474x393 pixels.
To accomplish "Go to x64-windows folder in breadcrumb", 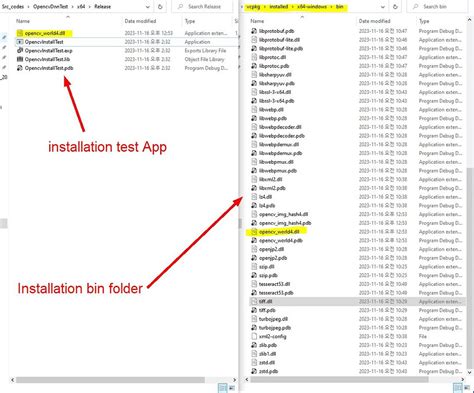I will point(312,6).
